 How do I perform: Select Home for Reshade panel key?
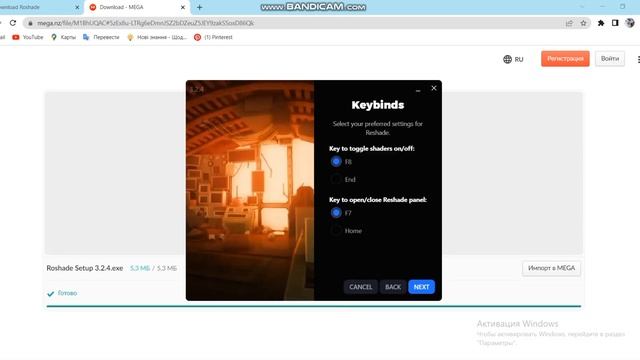click(x=336, y=231)
